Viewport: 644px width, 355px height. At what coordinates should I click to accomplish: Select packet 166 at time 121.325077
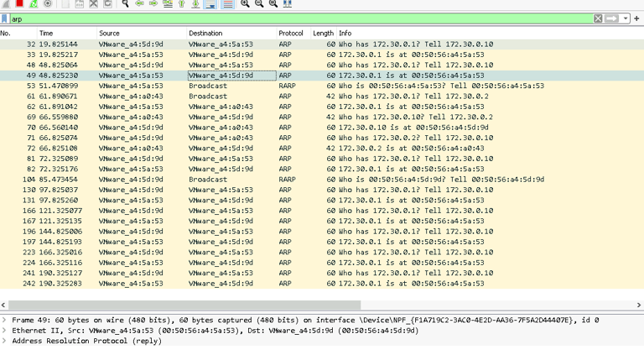pos(322,211)
